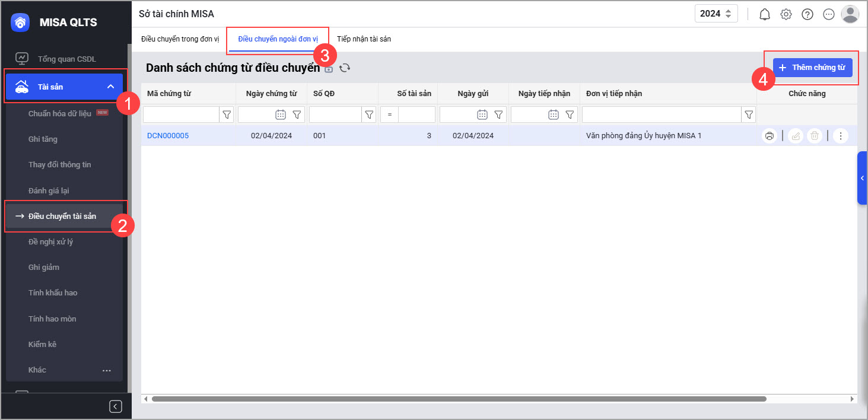Click the Mã chứng từ filter input
This screenshot has height=420, width=868.
(x=181, y=114)
